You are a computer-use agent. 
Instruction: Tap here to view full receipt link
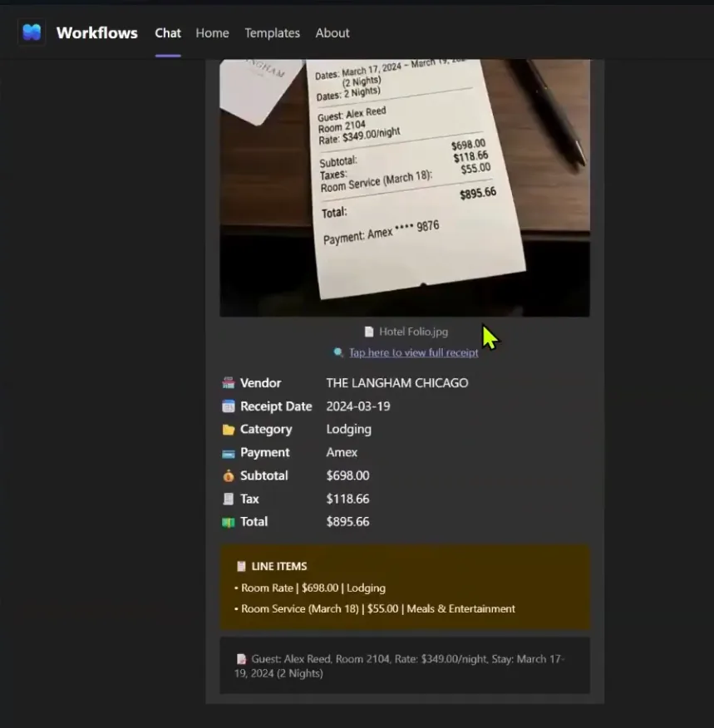[x=414, y=353]
